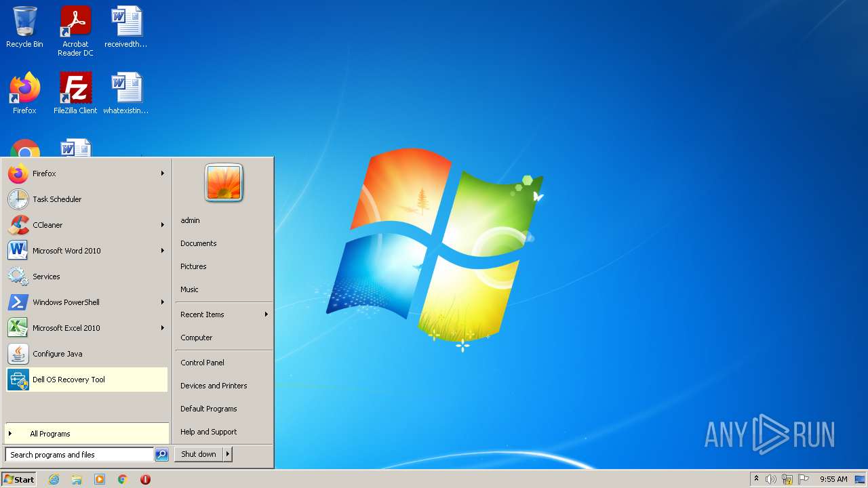868x488 pixels.
Task: Open FileZilla Client desktop shortcut
Action: point(75,94)
